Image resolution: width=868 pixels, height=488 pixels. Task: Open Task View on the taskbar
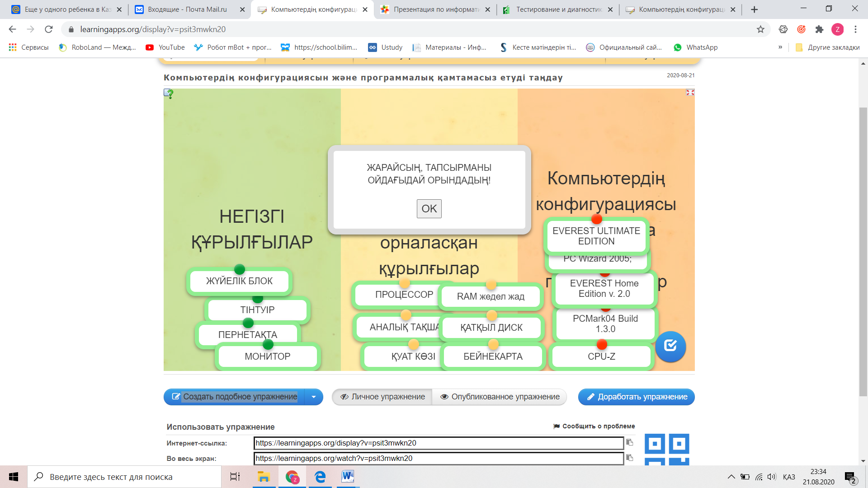pos(235,477)
